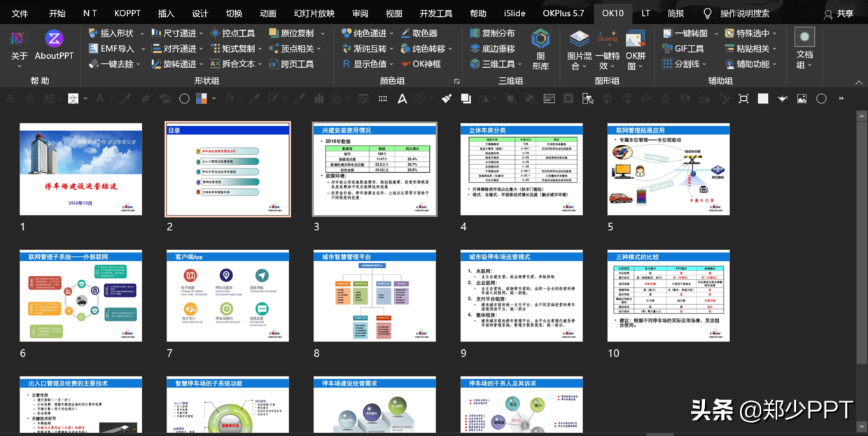Expand the 图片混合 menu
This screenshot has height=436, width=868.
[579, 50]
